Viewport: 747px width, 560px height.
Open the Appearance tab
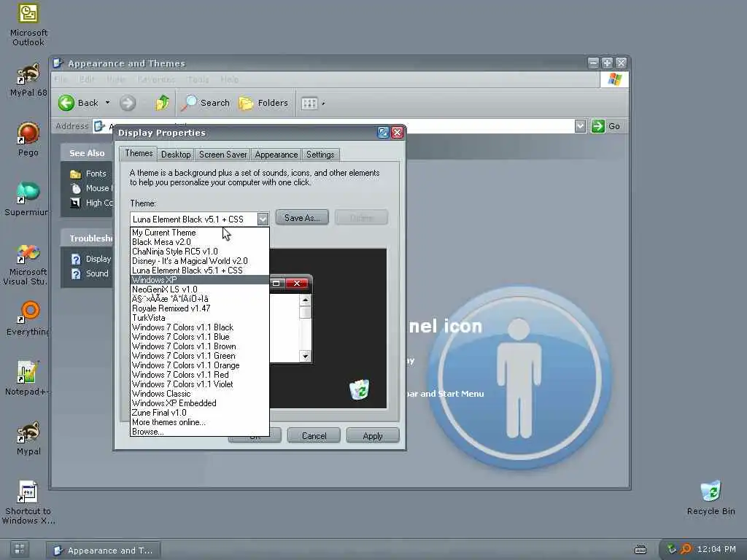[x=276, y=155]
